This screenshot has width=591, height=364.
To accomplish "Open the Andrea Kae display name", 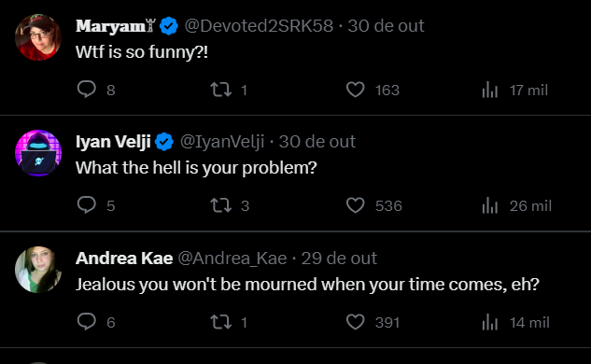I will (124, 259).
